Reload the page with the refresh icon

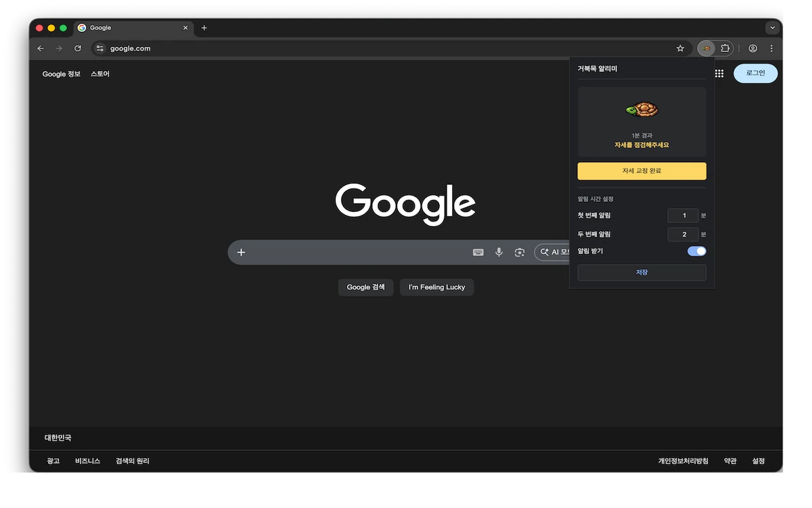coord(78,49)
